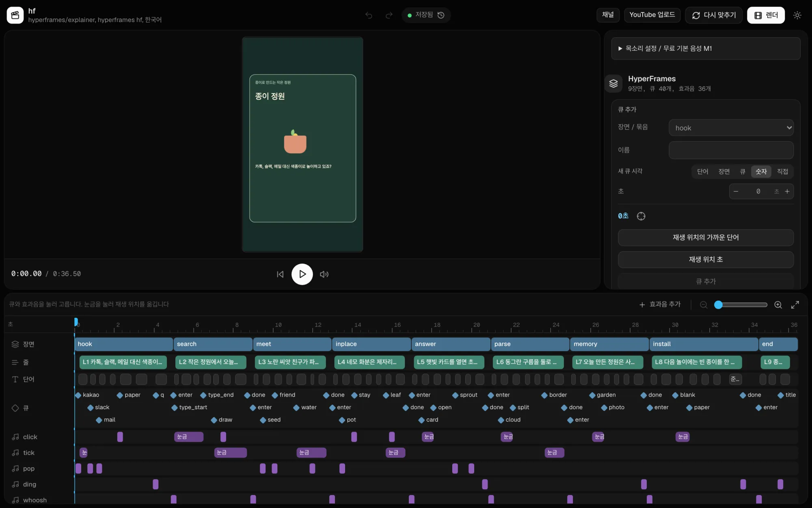The image size is (812, 508).
Task: Click YouTube 업로드 button
Action: click(652, 15)
